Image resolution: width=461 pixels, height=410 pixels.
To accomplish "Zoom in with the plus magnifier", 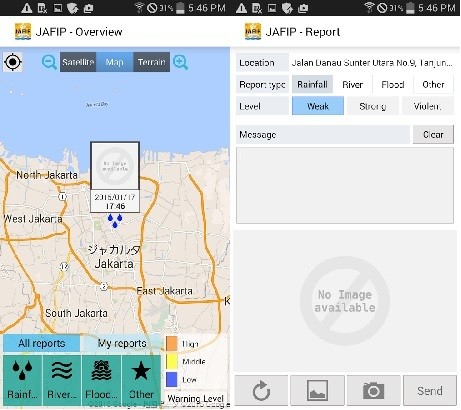I will (x=180, y=62).
